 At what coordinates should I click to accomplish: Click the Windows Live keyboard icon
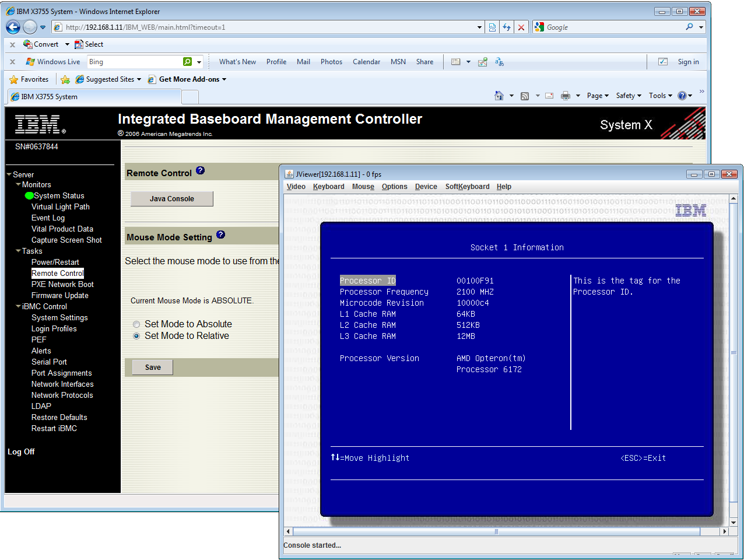[456, 62]
